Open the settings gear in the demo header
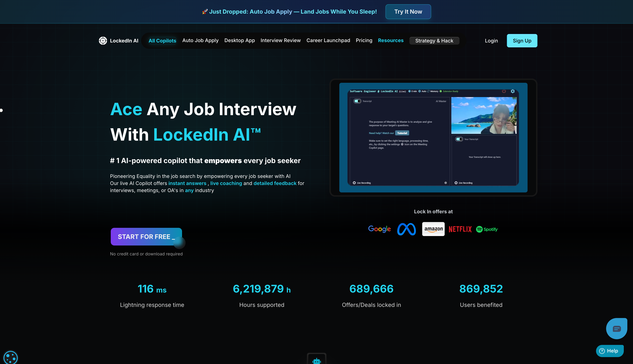Viewport: 633px width, 364px height. pyautogui.click(x=513, y=91)
